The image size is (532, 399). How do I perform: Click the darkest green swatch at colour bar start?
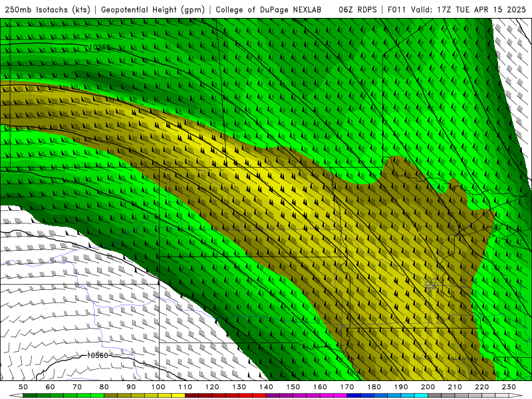point(30,396)
